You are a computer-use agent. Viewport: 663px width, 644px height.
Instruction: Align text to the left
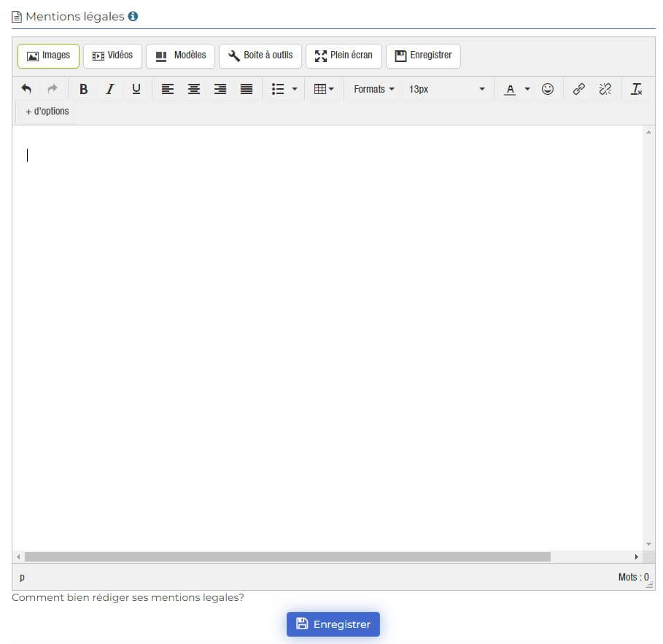[168, 89]
